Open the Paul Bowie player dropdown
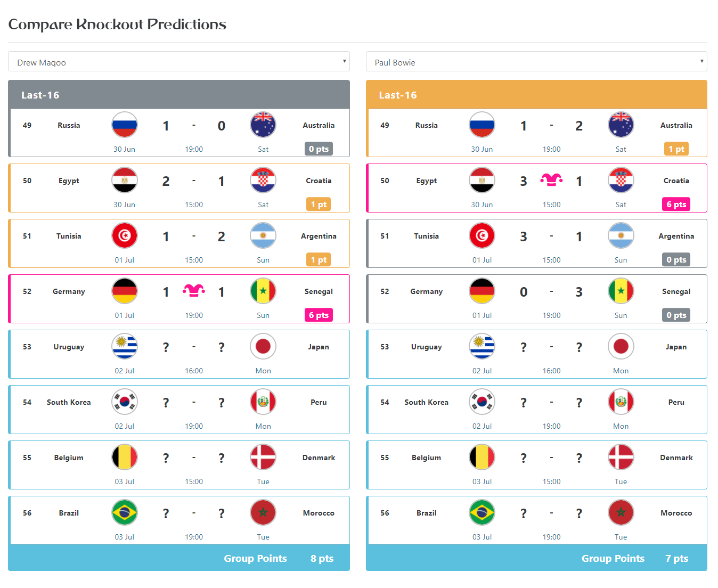 click(536, 62)
